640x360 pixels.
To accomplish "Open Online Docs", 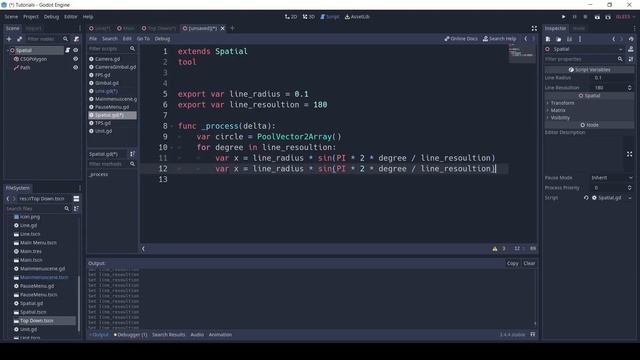I will (461, 39).
